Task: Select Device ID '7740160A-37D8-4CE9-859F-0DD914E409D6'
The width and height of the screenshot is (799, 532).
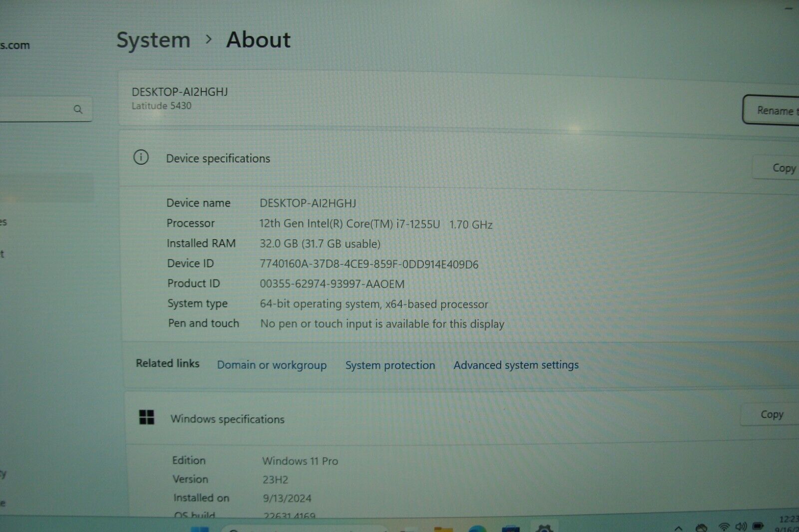Action: (369, 264)
